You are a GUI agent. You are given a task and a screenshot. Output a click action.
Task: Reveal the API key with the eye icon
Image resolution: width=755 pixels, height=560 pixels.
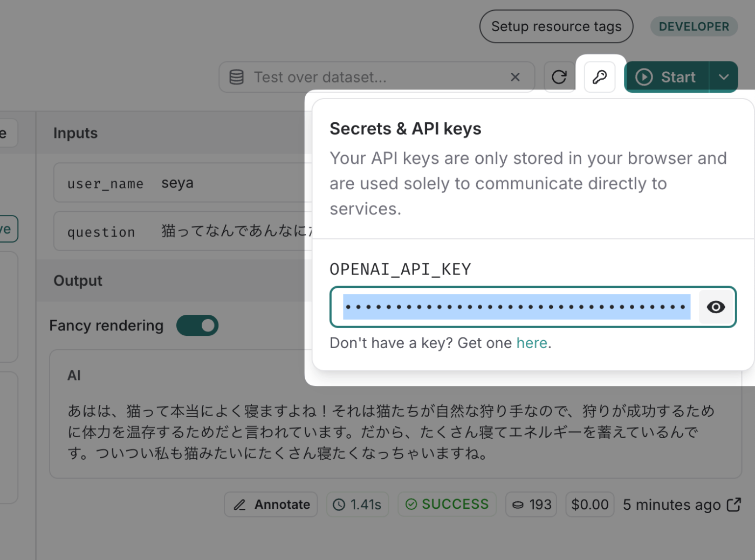click(x=716, y=307)
